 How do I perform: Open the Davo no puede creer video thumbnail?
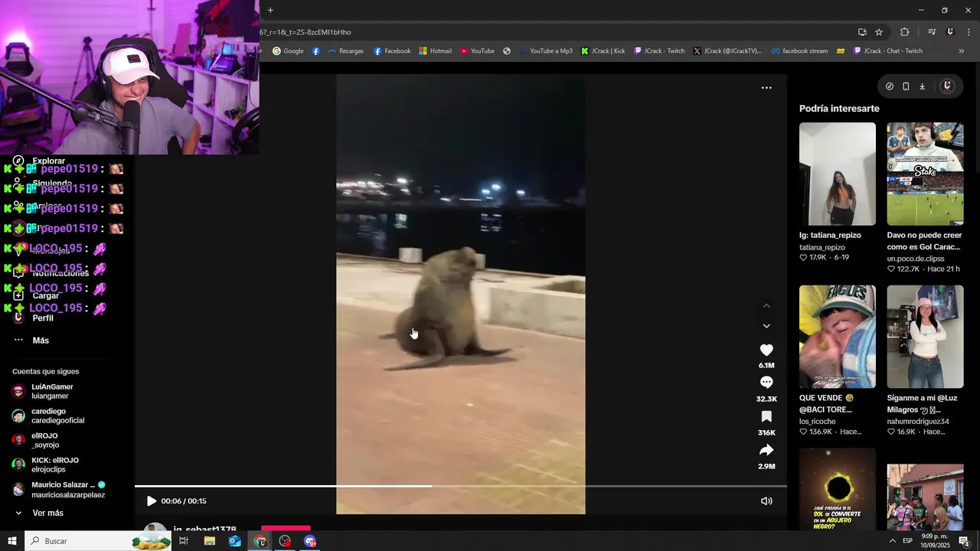pos(925,174)
